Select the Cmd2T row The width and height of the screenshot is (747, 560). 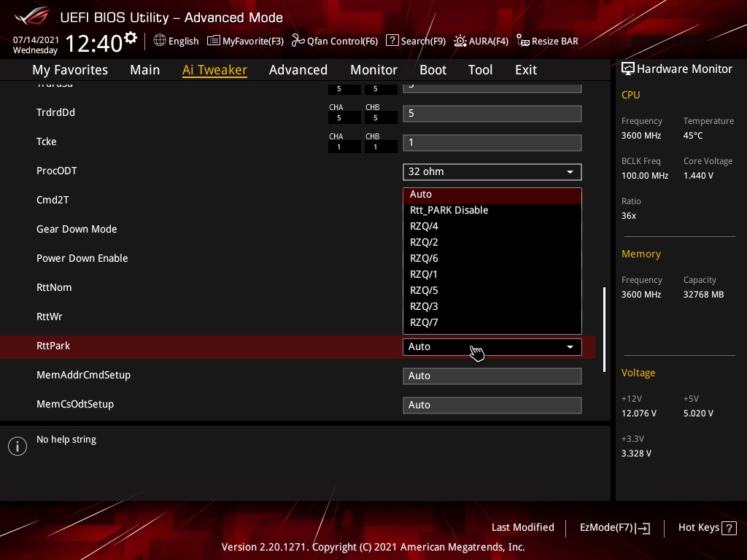[53, 200]
